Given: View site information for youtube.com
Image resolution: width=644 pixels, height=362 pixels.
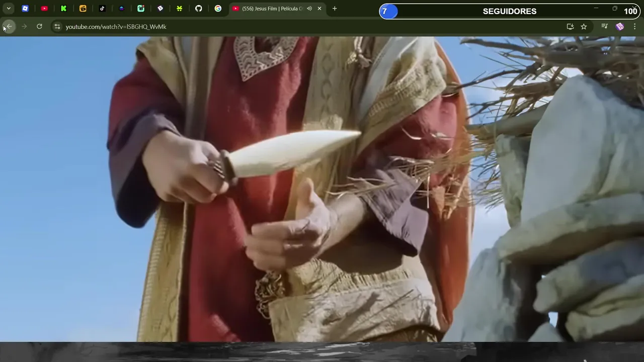Looking at the screenshot, I should [57, 27].
